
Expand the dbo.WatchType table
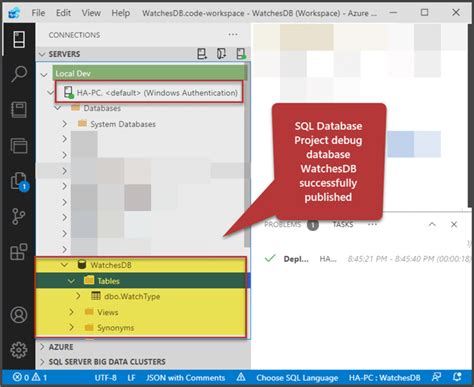[78, 296]
